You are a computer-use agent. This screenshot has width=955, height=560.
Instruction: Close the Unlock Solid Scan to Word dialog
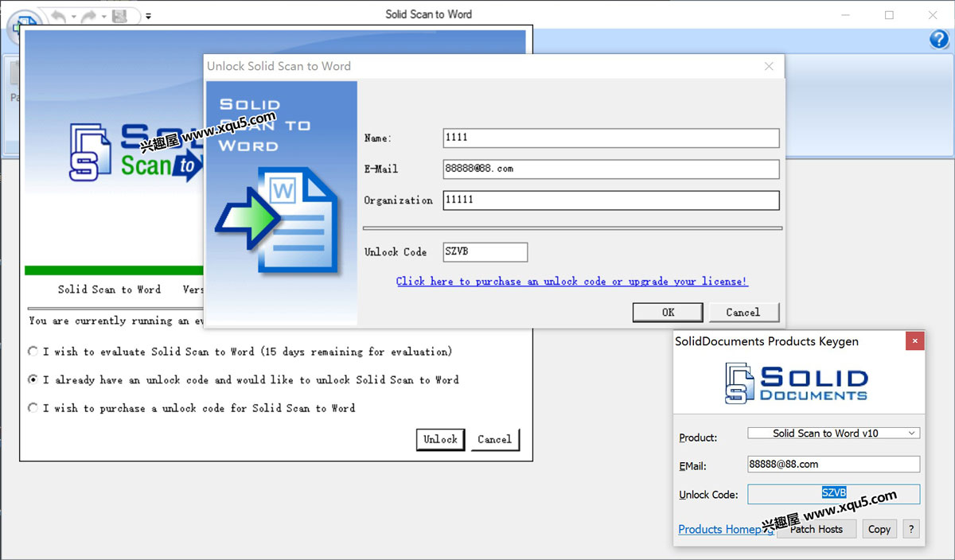[769, 66]
